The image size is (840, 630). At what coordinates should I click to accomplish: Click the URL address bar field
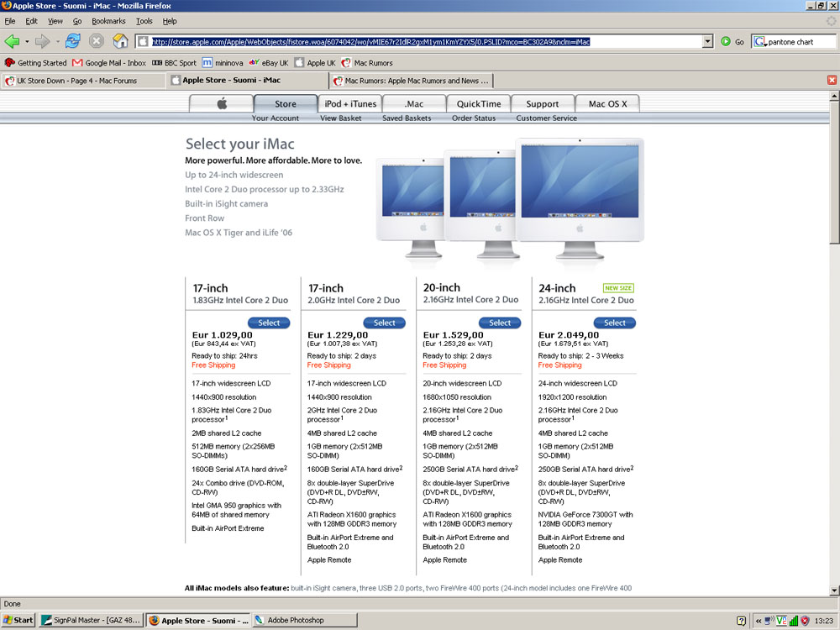tap(424, 41)
